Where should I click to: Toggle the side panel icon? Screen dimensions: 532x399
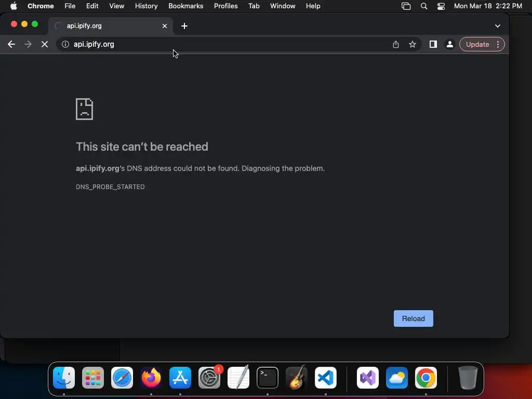point(433,45)
